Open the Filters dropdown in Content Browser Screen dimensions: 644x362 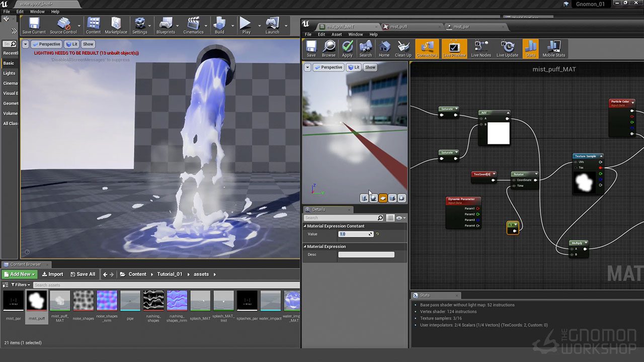point(20,285)
